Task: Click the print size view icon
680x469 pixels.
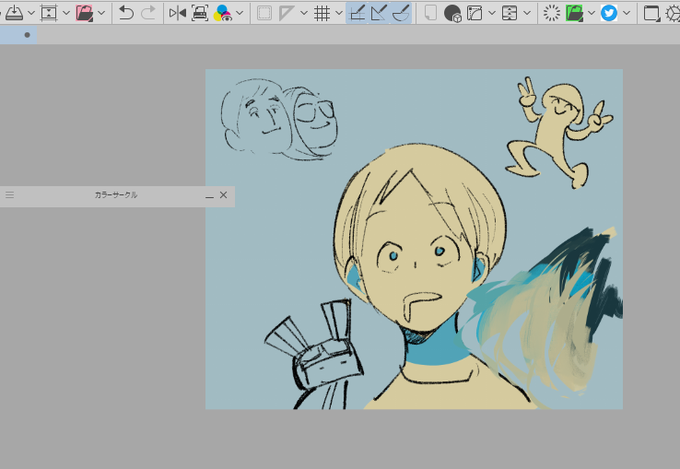Action: (x=199, y=13)
